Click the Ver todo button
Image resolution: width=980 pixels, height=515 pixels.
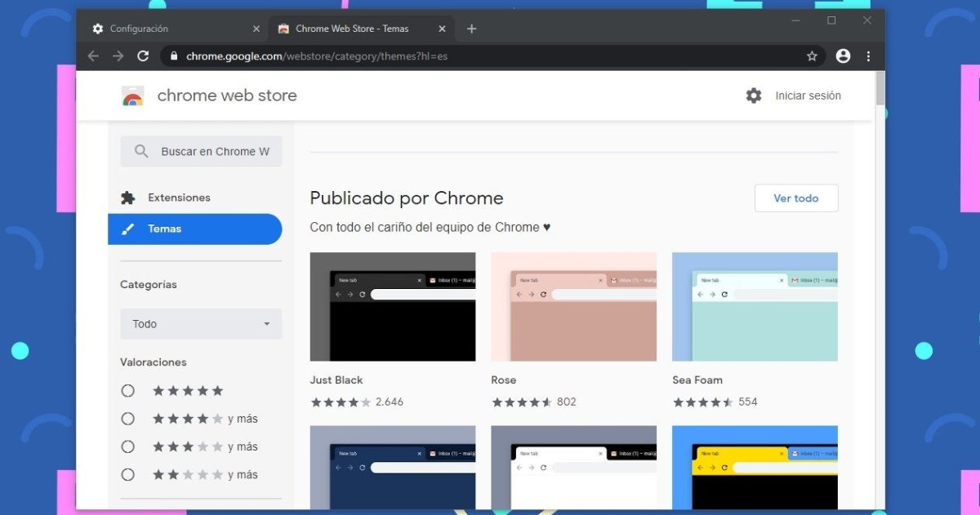pos(795,198)
